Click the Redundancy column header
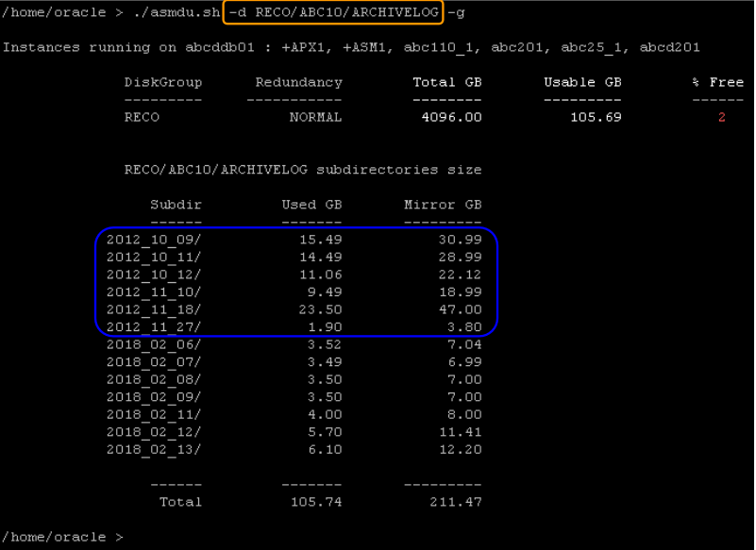 tap(298, 82)
